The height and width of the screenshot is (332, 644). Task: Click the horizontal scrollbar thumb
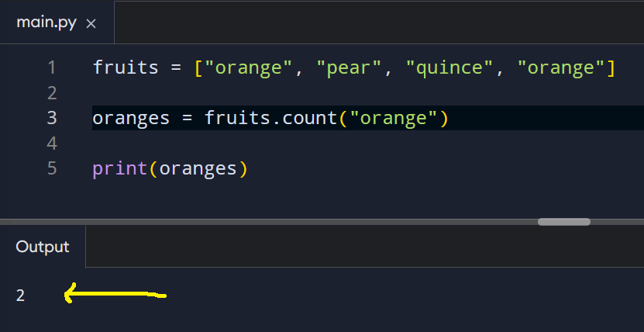point(563,221)
